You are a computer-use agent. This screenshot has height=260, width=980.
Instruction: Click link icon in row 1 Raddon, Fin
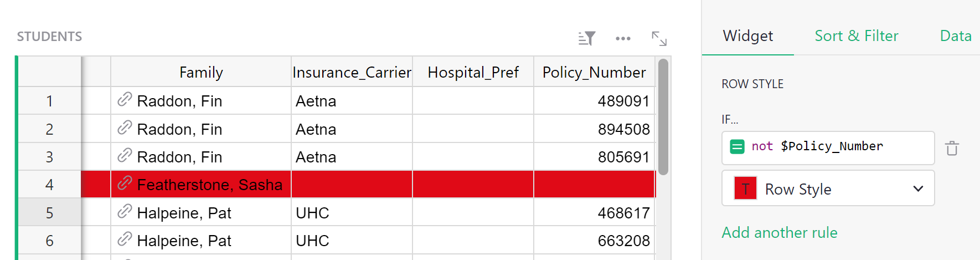pos(125,99)
